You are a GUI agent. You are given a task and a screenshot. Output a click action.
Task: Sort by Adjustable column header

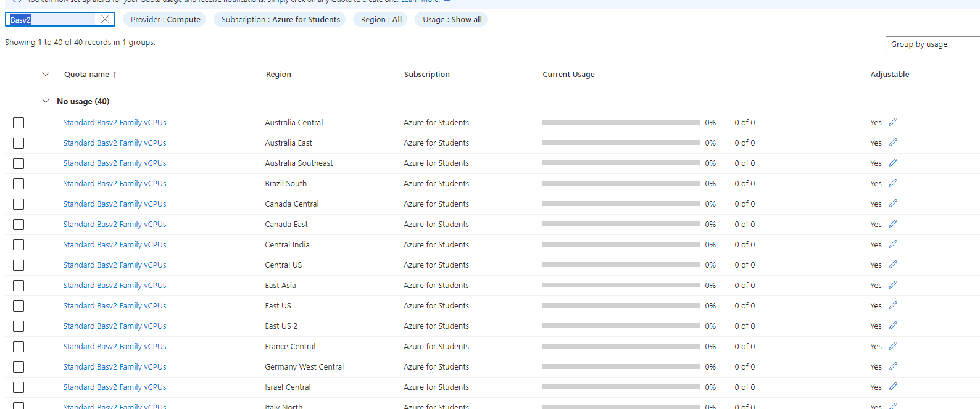(889, 74)
